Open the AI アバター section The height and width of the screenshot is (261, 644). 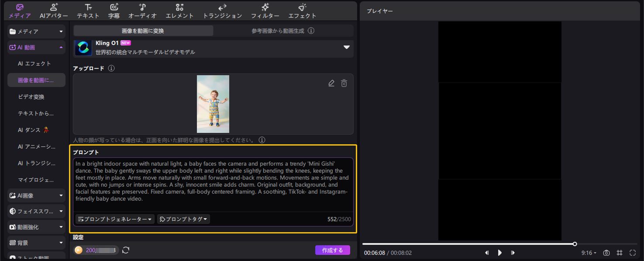click(x=54, y=11)
